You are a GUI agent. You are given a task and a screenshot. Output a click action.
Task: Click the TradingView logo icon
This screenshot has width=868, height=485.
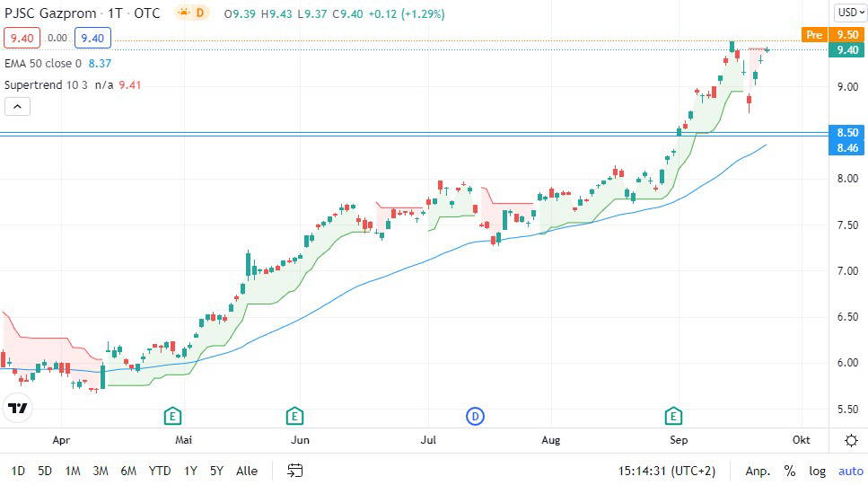[17, 409]
